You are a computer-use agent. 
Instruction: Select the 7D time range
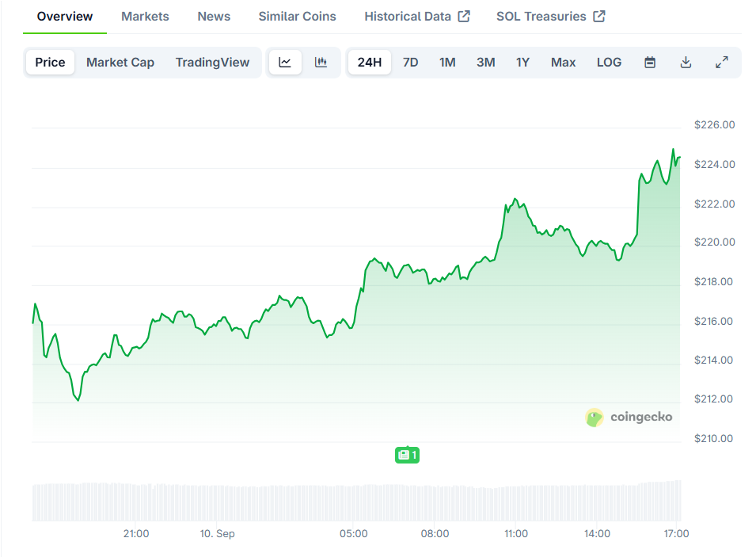click(x=410, y=63)
